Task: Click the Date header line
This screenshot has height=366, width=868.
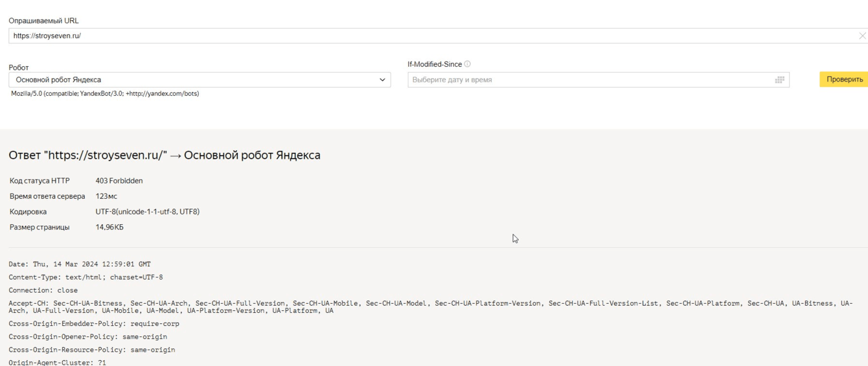Action: (80, 264)
